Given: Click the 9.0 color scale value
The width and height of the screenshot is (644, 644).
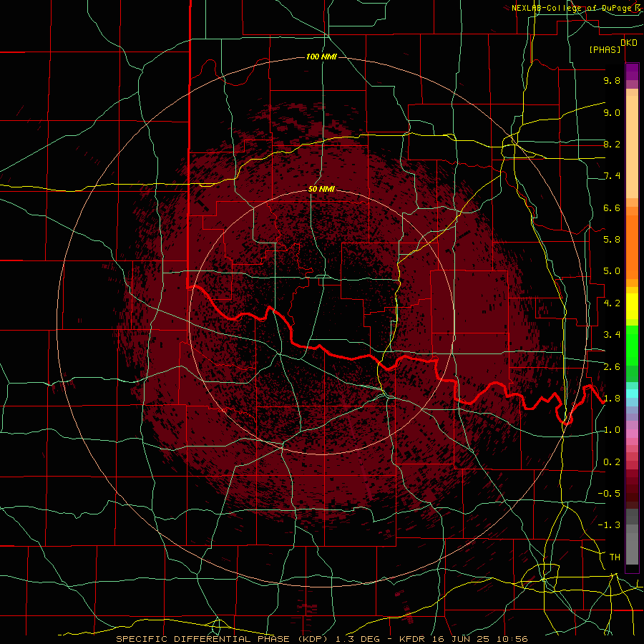Looking at the screenshot, I should (x=612, y=112).
